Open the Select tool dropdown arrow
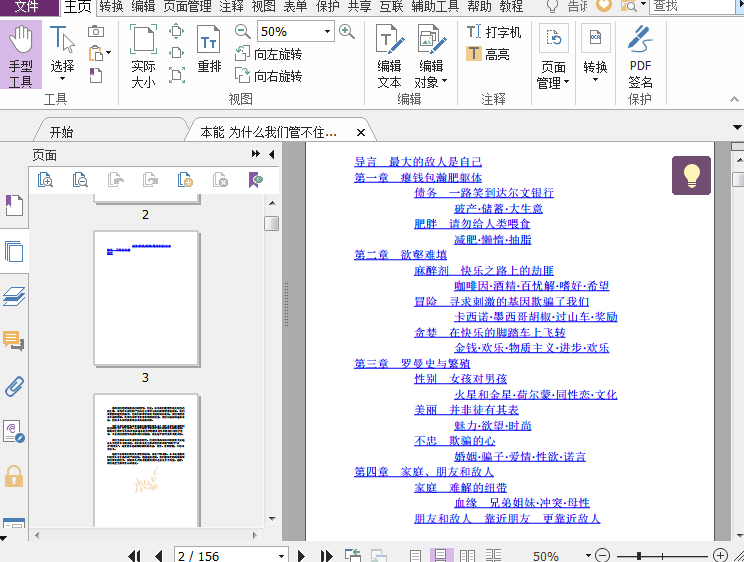 tap(62, 79)
